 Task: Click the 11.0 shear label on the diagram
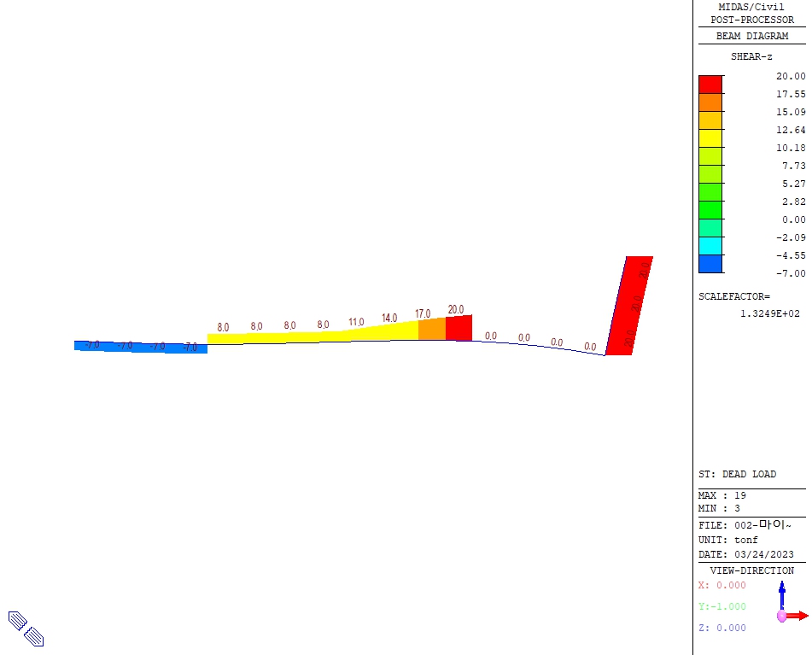point(356,322)
